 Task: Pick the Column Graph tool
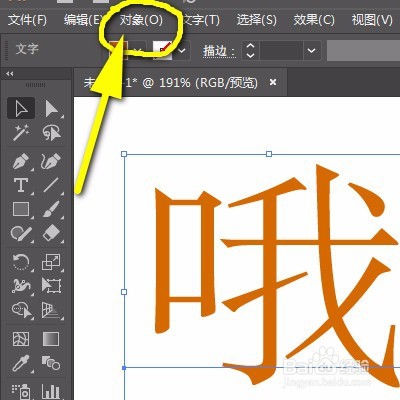click(x=51, y=391)
